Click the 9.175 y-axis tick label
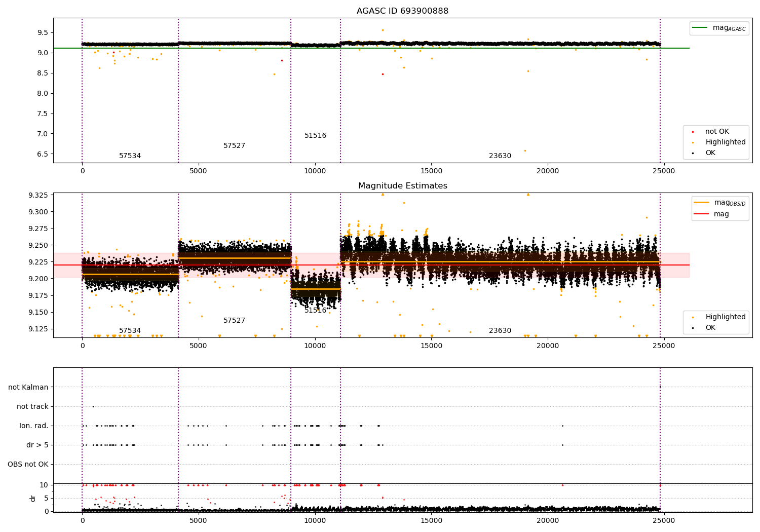Screen dimensions: 760x532 [38, 295]
